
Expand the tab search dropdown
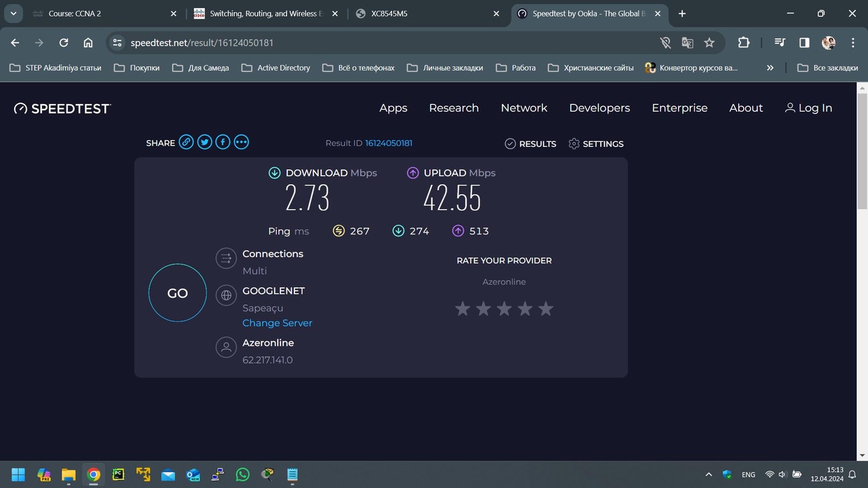point(13,13)
